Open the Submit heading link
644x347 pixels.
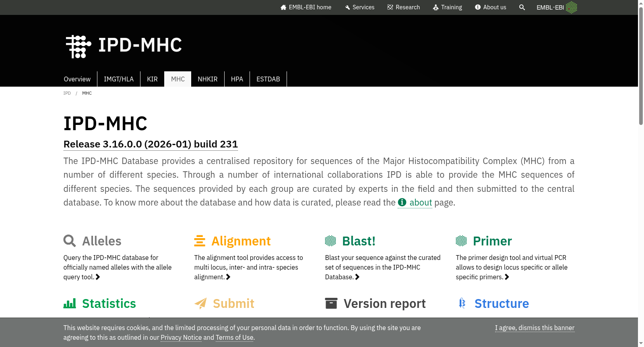point(233,303)
